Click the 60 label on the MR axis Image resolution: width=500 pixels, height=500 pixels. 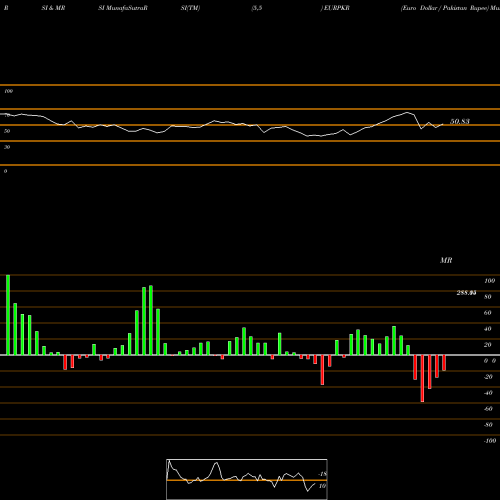point(488,313)
